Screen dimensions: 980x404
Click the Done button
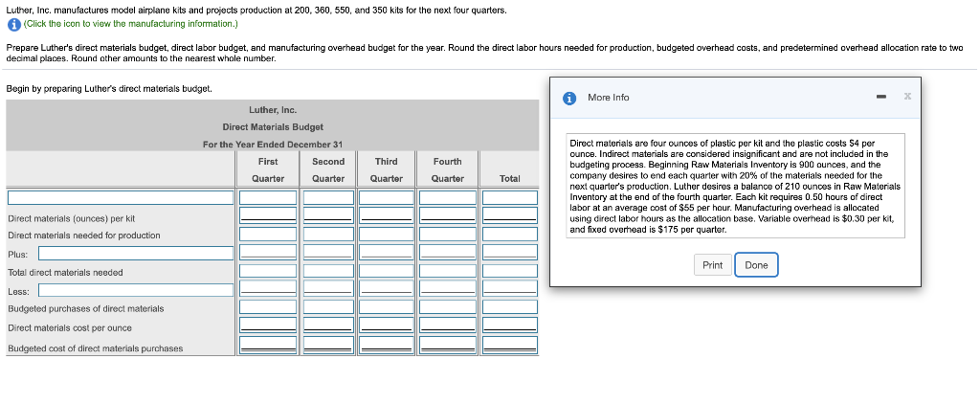(756, 265)
